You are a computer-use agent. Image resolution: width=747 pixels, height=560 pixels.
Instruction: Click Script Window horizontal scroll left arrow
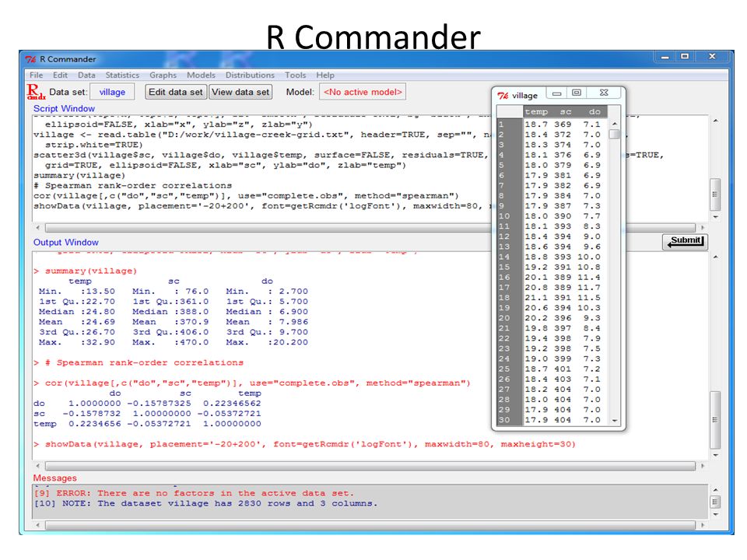click(38, 228)
